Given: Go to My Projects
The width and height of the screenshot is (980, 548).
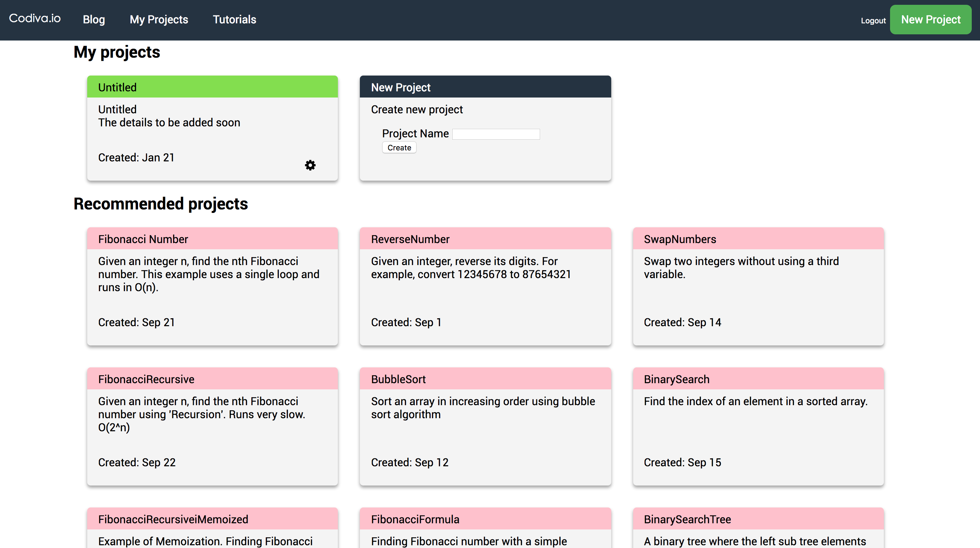Looking at the screenshot, I should [159, 19].
